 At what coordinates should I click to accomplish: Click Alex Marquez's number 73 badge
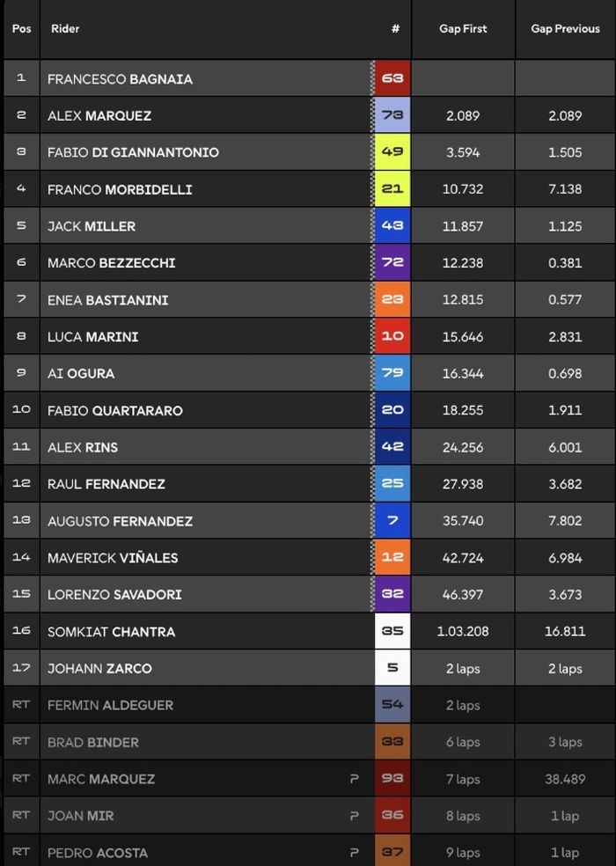coord(392,115)
